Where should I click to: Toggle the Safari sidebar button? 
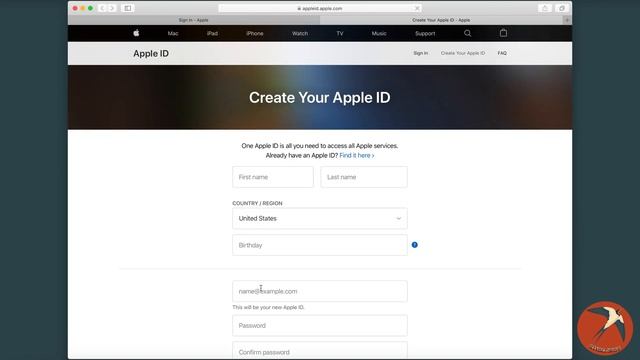click(x=128, y=8)
